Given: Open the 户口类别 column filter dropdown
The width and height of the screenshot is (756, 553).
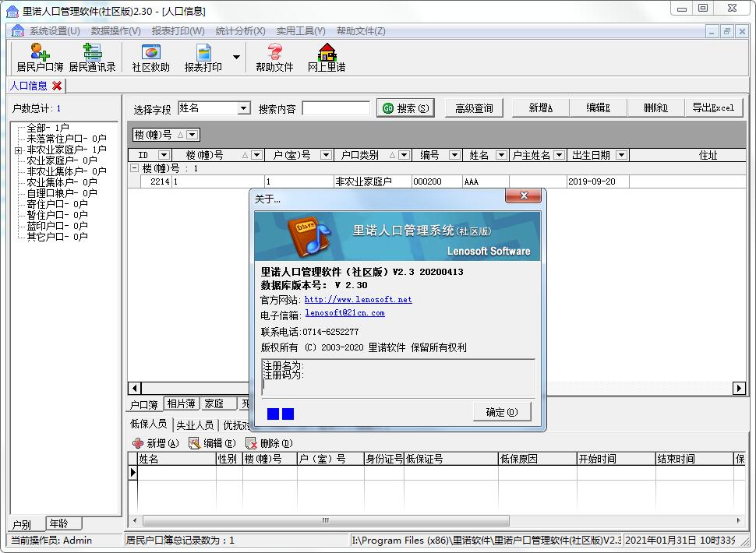Looking at the screenshot, I should [404, 155].
